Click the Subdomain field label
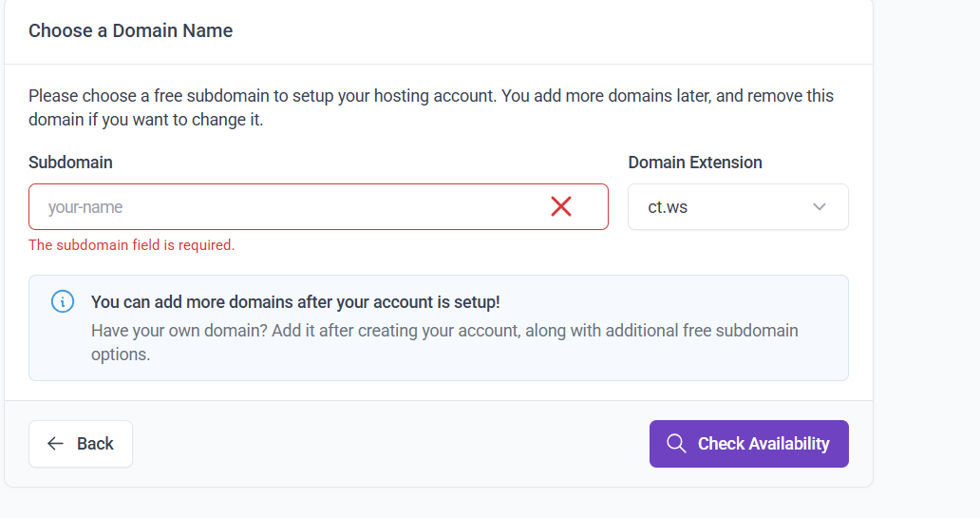Viewport: 980px width, 518px height. point(70,163)
